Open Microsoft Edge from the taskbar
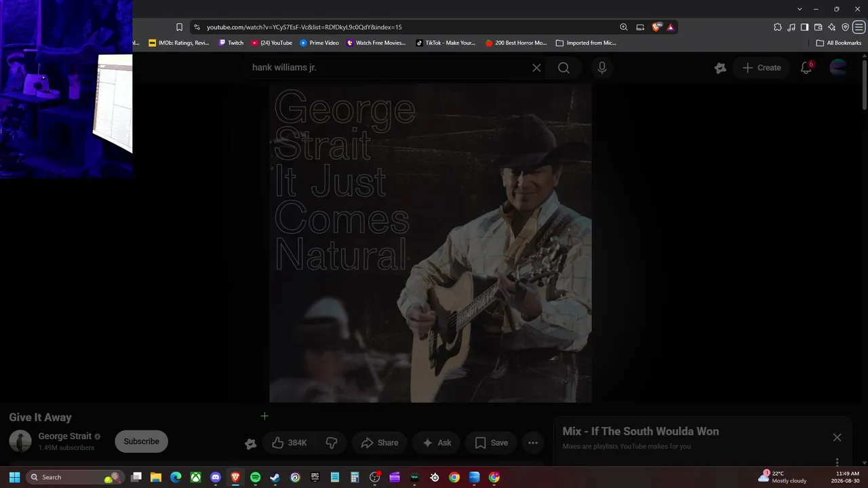Image resolution: width=868 pixels, height=488 pixels. click(176, 477)
